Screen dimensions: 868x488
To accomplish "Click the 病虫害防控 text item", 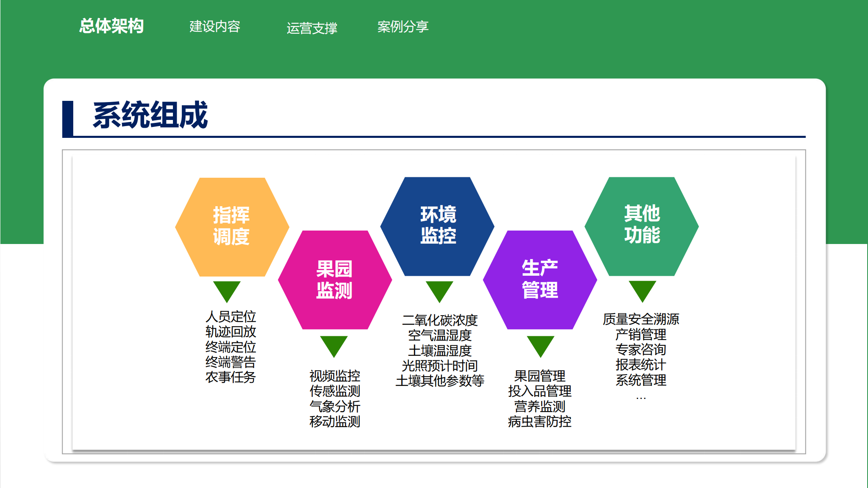I will click(x=540, y=421).
